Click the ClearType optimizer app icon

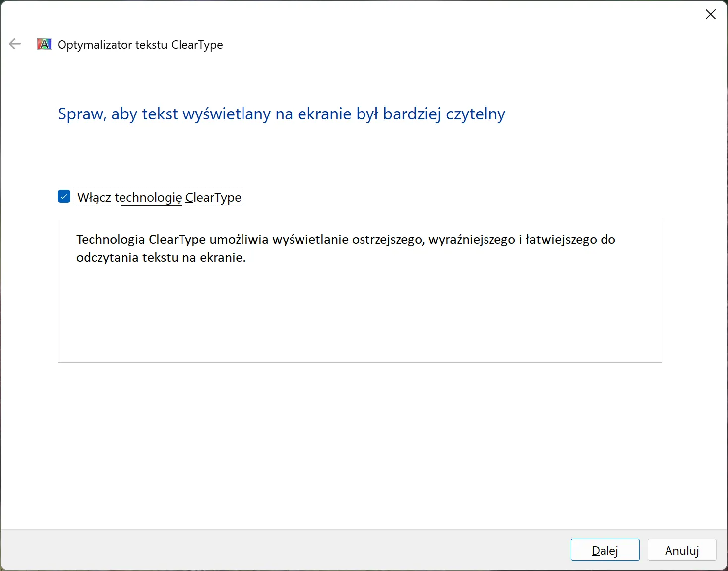click(x=44, y=44)
